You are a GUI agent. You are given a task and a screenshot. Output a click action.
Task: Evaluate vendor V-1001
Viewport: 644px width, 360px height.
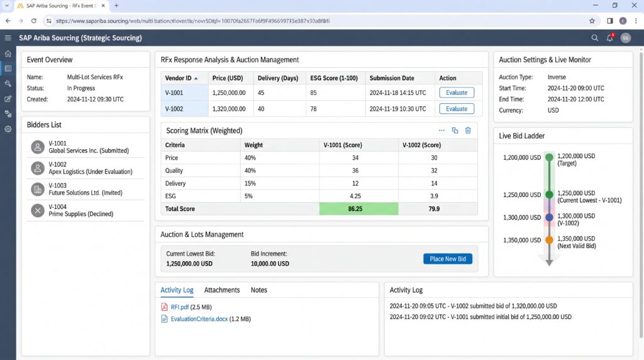click(457, 93)
